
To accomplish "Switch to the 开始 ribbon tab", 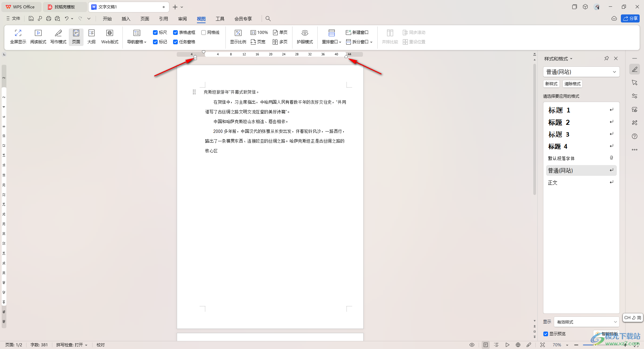I will coord(107,19).
